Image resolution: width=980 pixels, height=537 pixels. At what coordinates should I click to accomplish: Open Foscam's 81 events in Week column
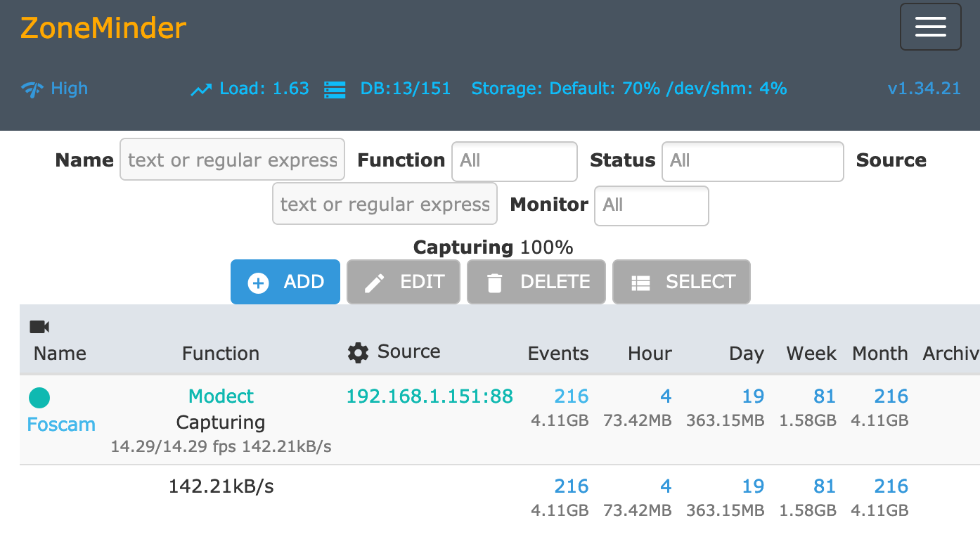click(825, 396)
